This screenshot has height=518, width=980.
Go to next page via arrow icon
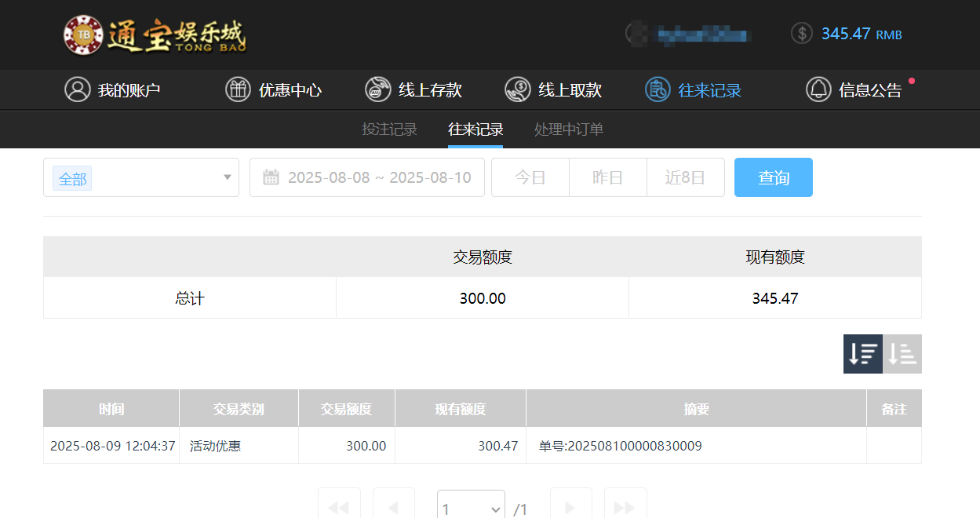click(x=570, y=506)
